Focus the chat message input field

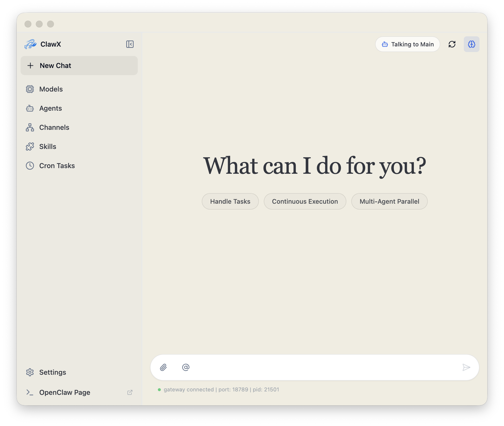[x=324, y=367]
